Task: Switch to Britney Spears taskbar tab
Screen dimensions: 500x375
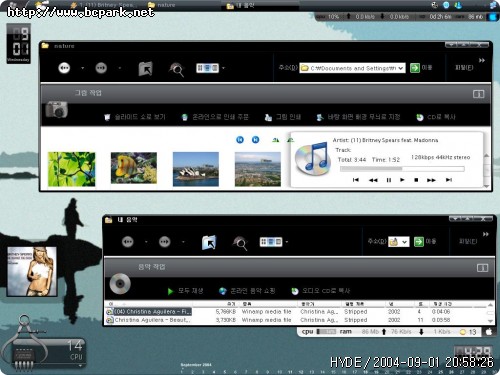Action: tap(103, 5)
